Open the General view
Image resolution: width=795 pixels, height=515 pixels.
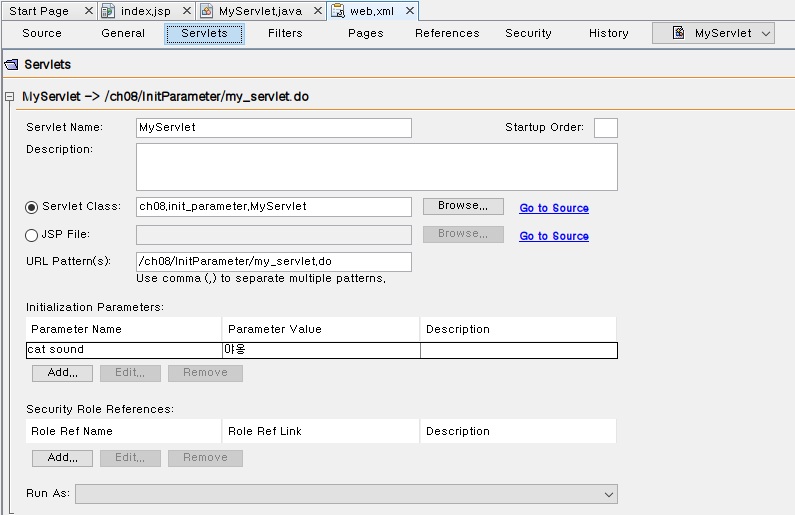click(123, 33)
